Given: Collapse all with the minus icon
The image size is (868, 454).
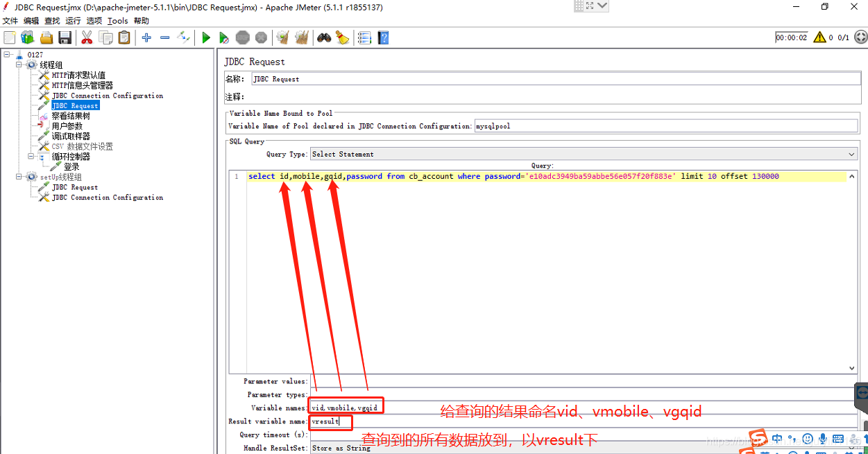Looking at the screenshot, I should click(x=165, y=37).
